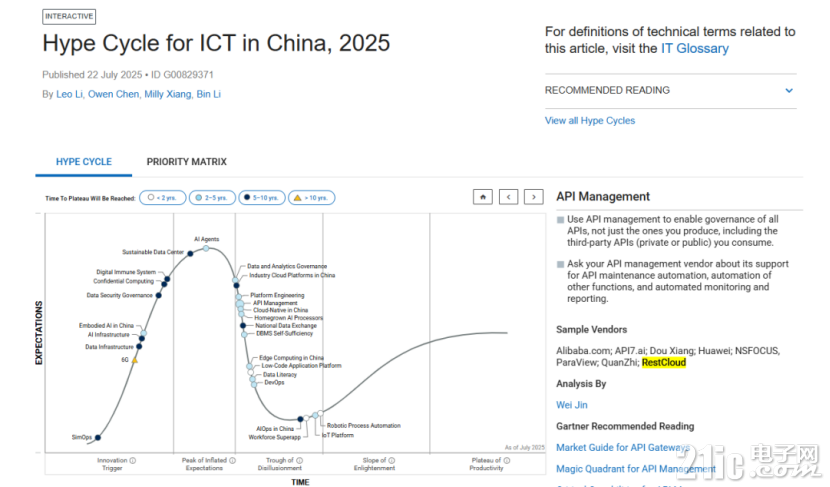Click the highlighted RestCloud vendor name
The width and height of the screenshot is (830, 487).
[664, 363]
